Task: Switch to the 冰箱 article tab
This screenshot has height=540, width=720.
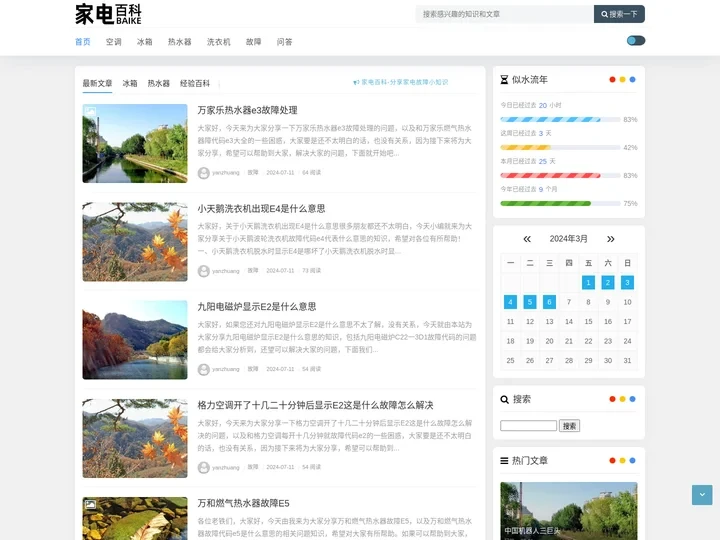Action: click(x=130, y=83)
